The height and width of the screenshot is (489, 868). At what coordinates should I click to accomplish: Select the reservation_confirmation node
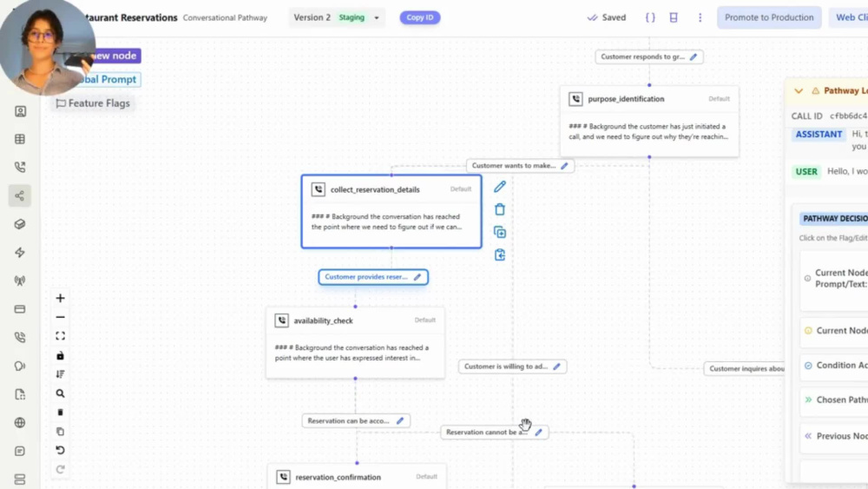click(357, 476)
